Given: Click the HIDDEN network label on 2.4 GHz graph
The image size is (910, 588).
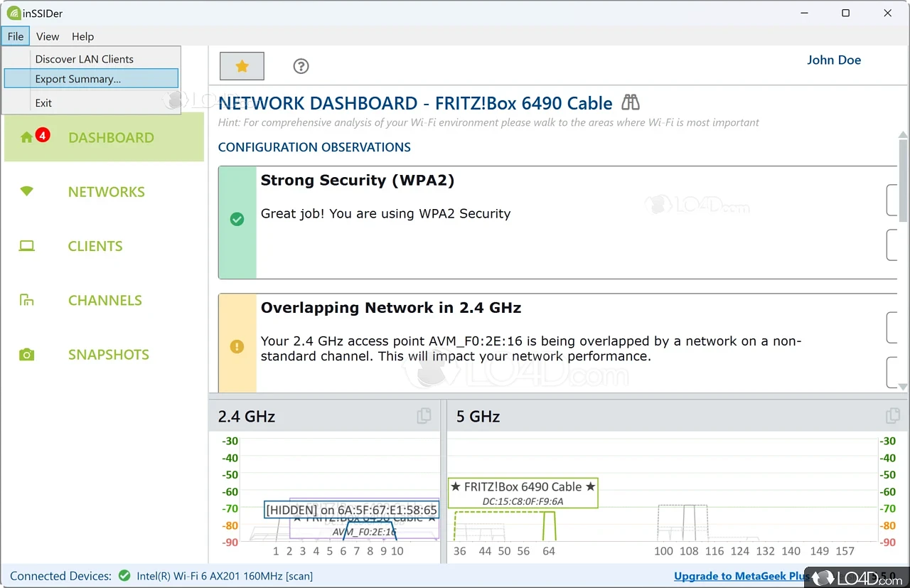Looking at the screenshot, I should click(352, 510).
